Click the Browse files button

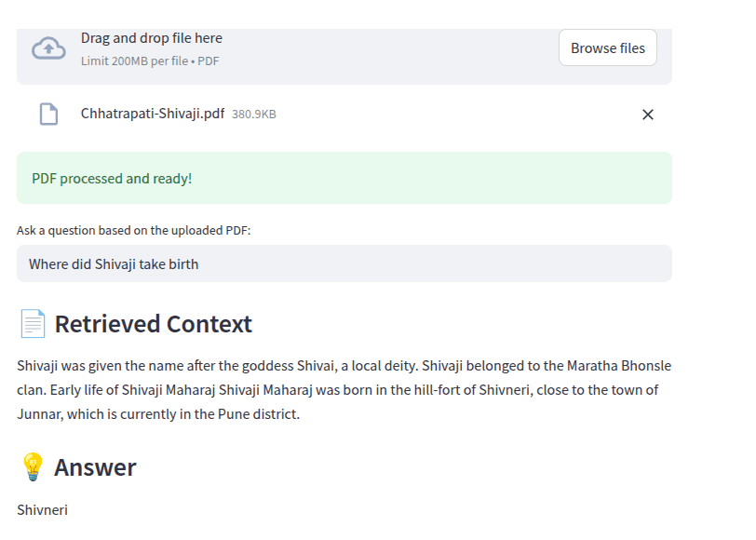(607, 47)
